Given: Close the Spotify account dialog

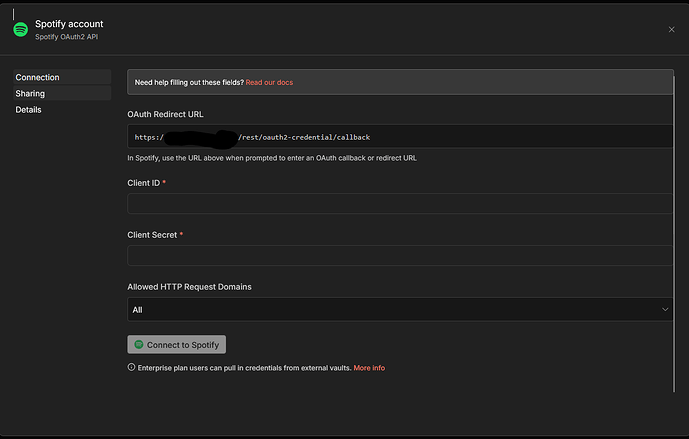Looking at the screenshot, I should pos(671,30).
